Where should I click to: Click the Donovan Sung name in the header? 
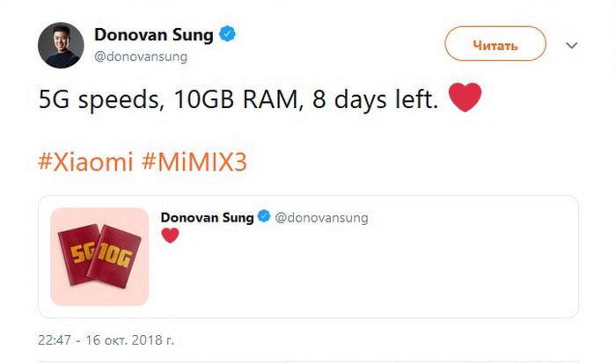pyautogui.click(x=154, y=34)
